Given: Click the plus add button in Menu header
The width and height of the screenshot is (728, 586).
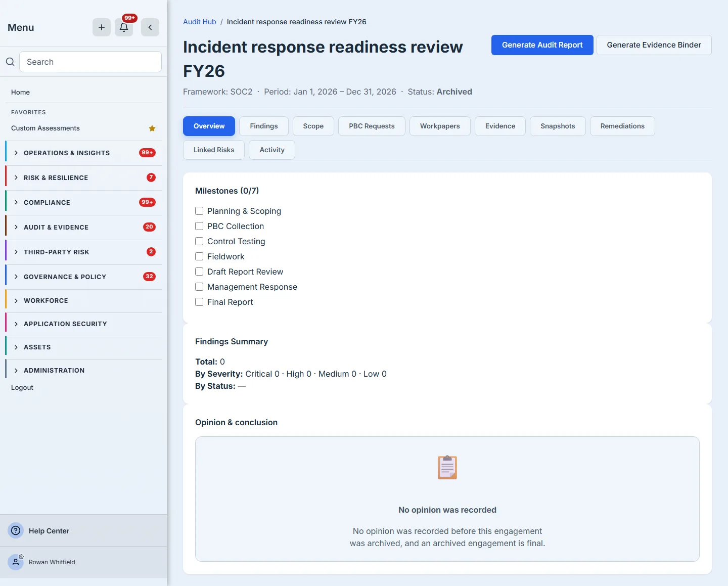Looking at the screenshot, I should point(102,27).
